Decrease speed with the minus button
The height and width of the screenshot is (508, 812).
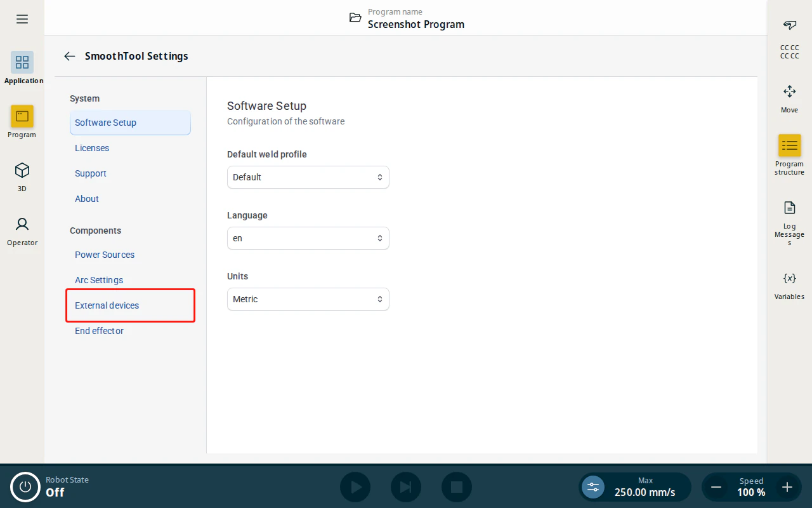coord(716,487)
